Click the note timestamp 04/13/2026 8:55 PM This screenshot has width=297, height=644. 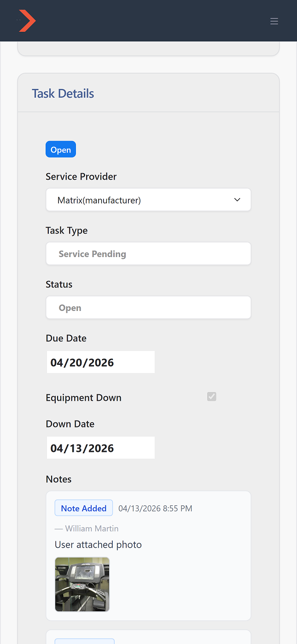point(155,508)
